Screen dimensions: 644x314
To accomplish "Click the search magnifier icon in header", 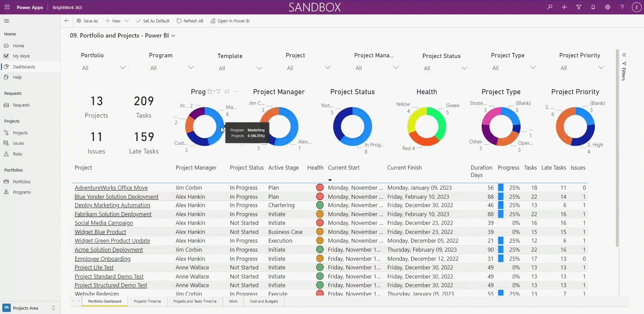I will 550,7.
